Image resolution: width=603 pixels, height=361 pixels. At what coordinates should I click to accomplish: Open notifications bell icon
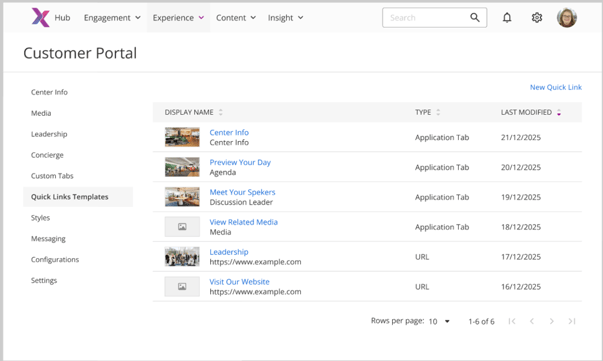pyautogui.click(x=507, y=18)
